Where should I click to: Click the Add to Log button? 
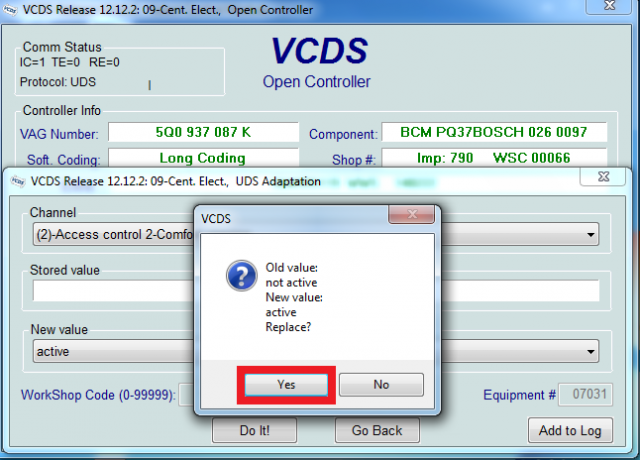click(570, 430)
